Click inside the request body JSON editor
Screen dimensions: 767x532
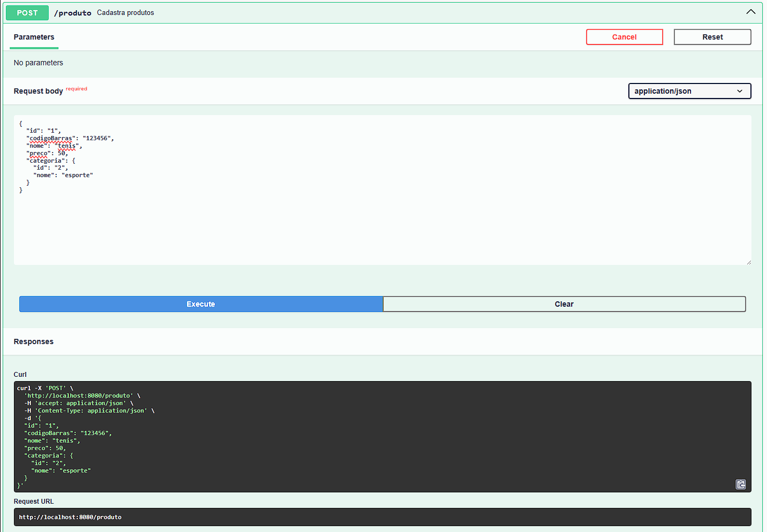coord(382,190)
